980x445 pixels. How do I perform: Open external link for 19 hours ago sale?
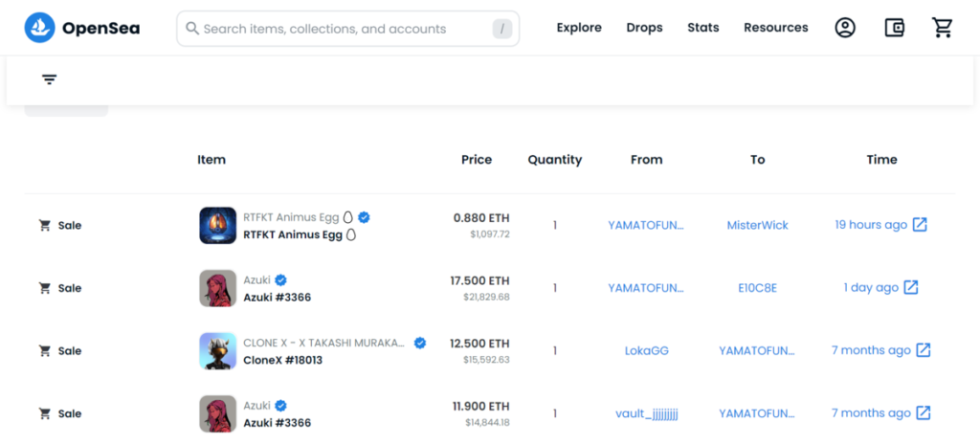click(920, 225)
